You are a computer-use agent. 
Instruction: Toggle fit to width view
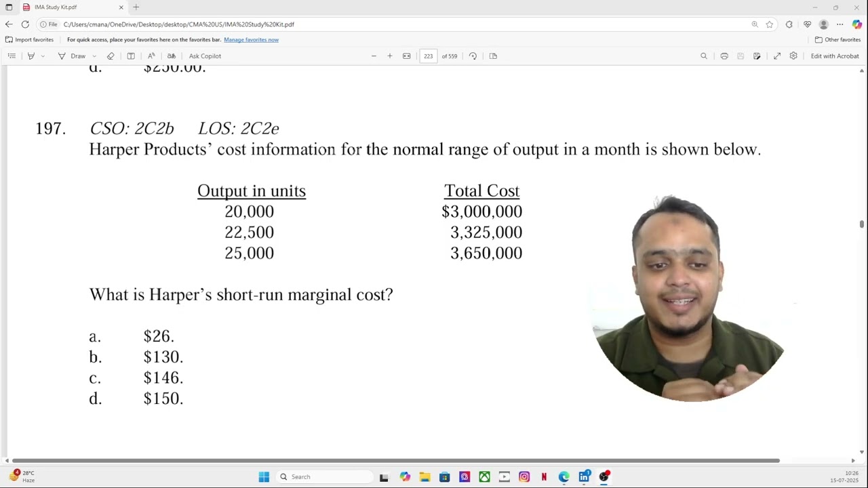407,56
